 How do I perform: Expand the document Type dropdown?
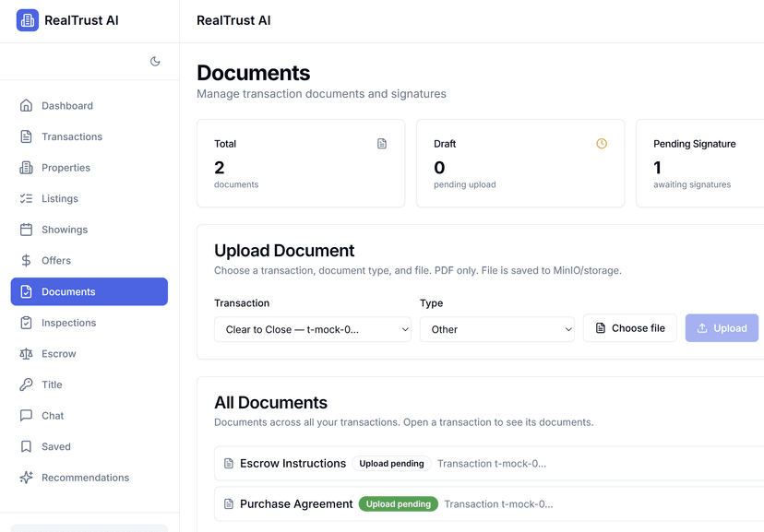[x=497, y=328]
